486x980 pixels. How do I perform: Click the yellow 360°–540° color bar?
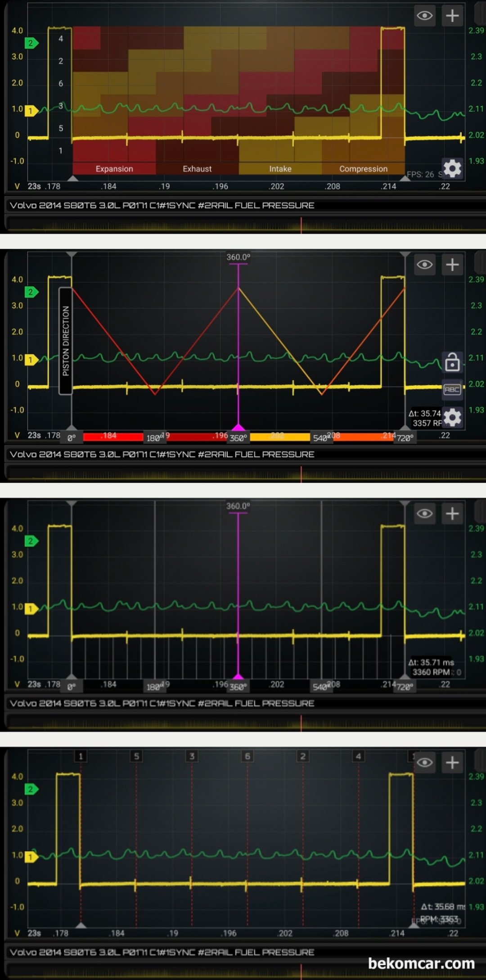click(280, 437)
